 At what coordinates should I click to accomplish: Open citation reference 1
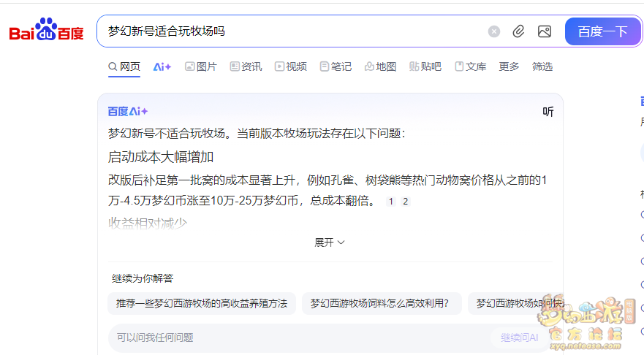tap(391, 201)
